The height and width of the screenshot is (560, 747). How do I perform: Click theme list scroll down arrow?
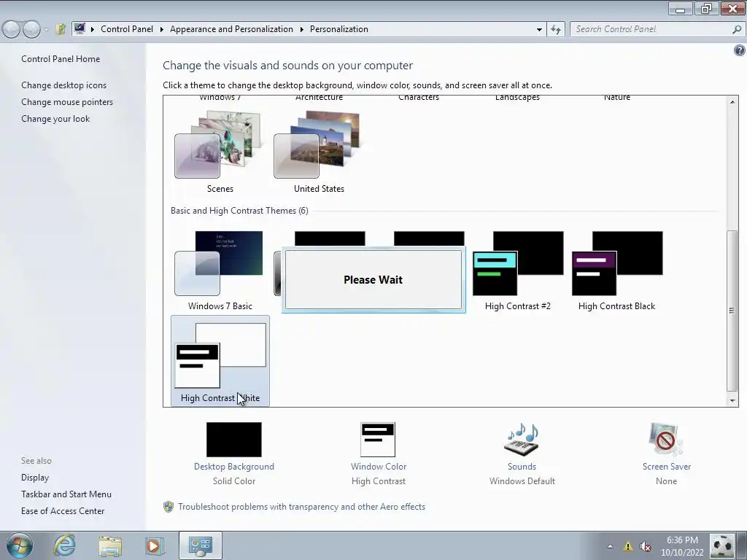point(732,401)
